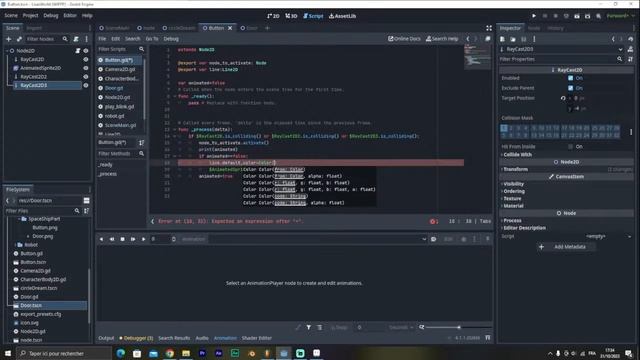Toggle script list panel with the left arrow
Image resolution: width=640 pixels, height=360 pixels.
(153, 221)
